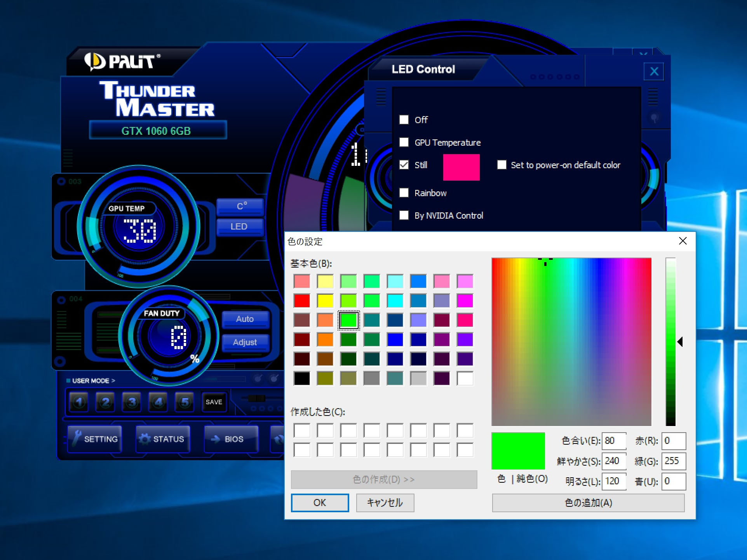Viewport: 747px width, 560px height.
Task: Click the disabled 色の作成(D) button
Action: pos(384,480)
